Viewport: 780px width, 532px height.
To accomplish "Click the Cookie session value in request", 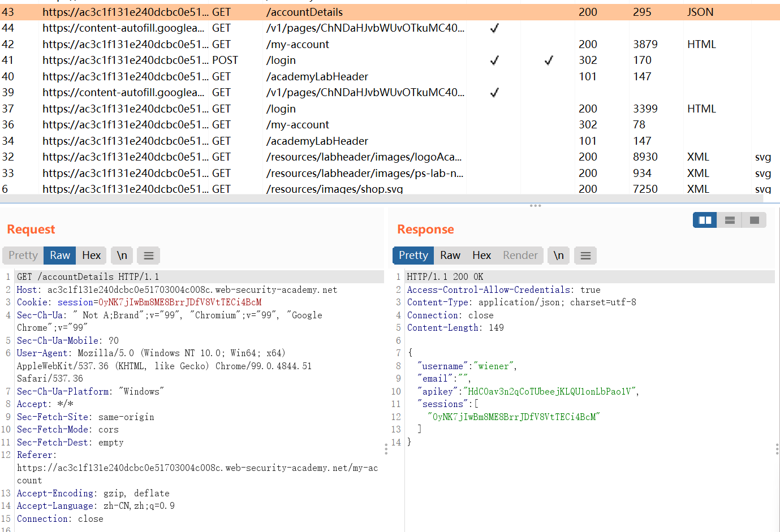I will point(180,302).
